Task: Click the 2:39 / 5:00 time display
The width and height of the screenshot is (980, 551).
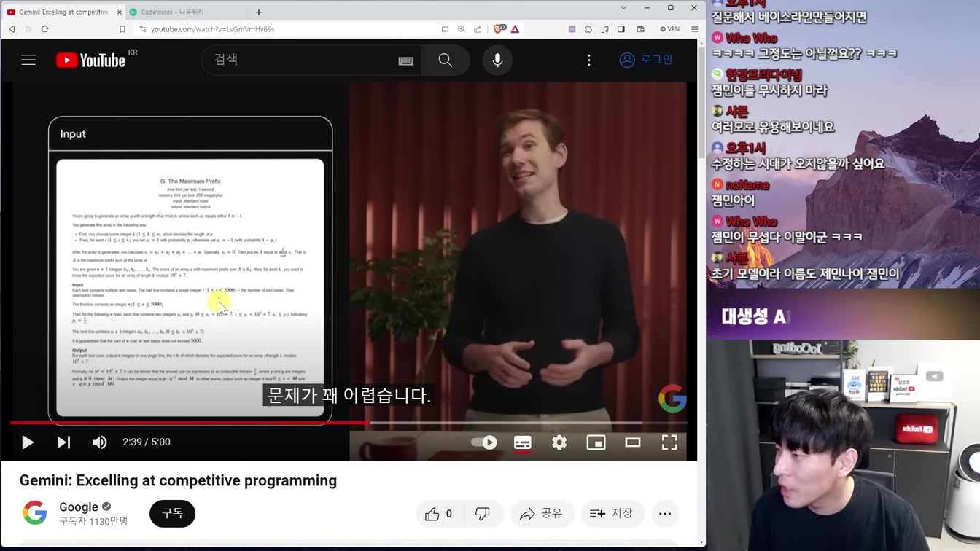Action: (x=147, y=442)
